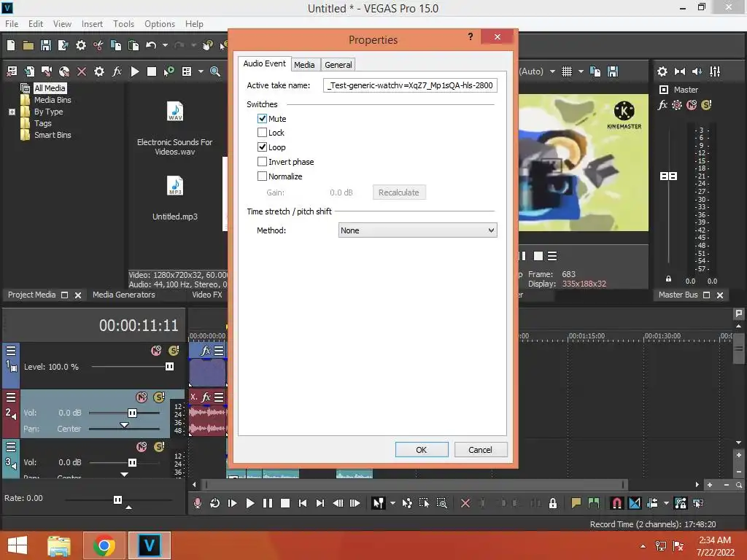Select the Untitled.mp3 media file
Screen dimensions: 747x560
click(x=175, y=198)
